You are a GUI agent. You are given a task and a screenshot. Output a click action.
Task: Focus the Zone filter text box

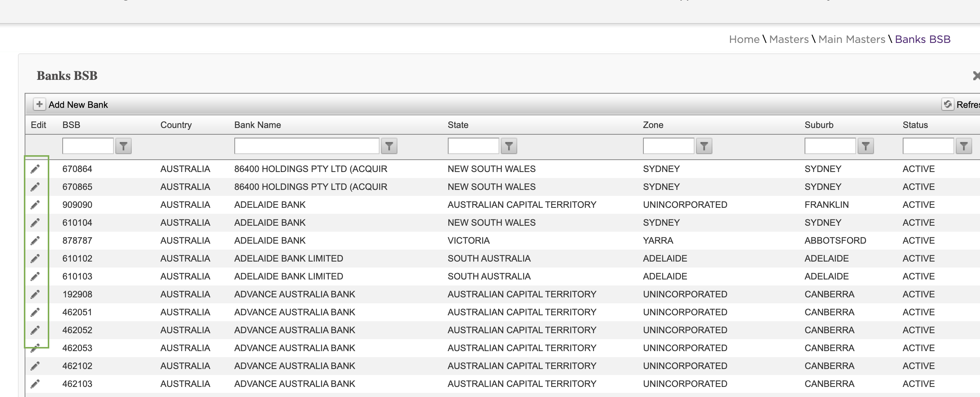[x=668, y=146]
